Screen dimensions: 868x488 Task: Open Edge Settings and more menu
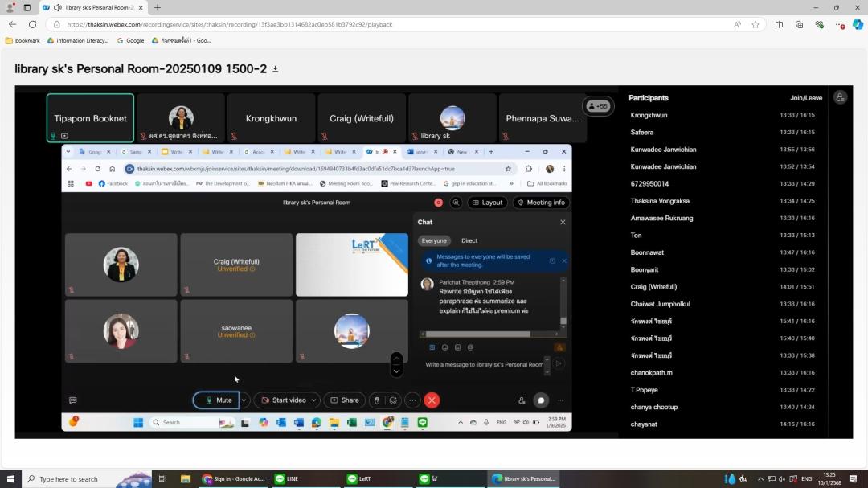coord(840,24)
